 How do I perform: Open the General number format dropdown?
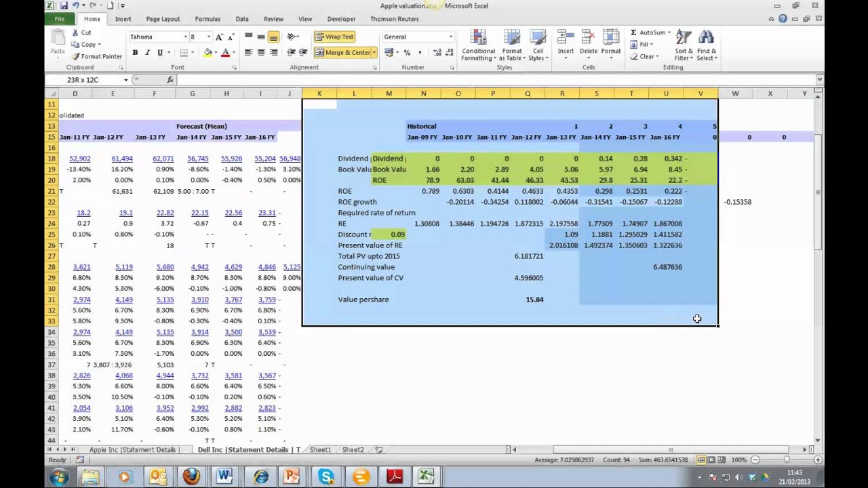(450, 36)
